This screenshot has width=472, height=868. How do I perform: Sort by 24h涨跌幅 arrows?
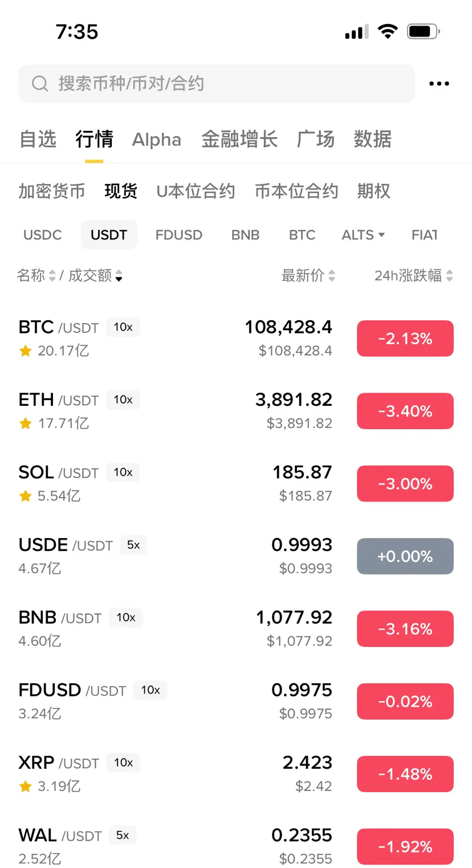[450, 276]
